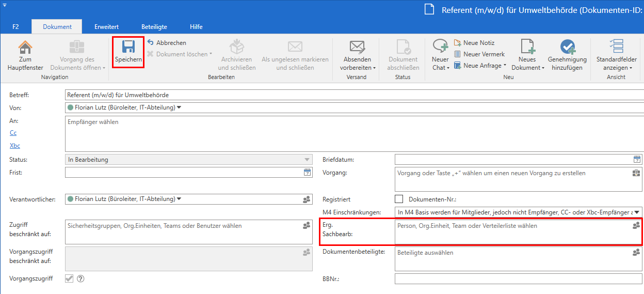The height and width of the screenshot is (294, 644).
Task: Click the Vorgangszugriff help question mark
Action: tap(81, 278)
